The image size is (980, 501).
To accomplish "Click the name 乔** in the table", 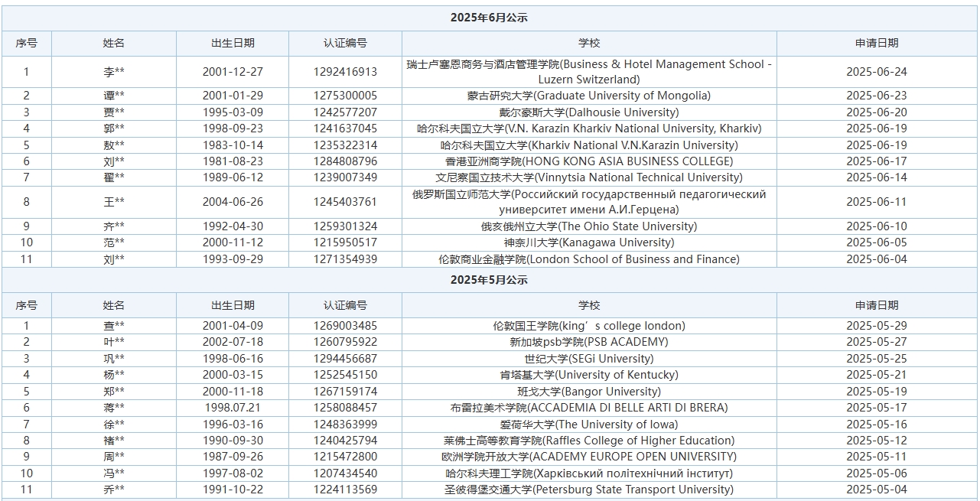I will point(114,490).
